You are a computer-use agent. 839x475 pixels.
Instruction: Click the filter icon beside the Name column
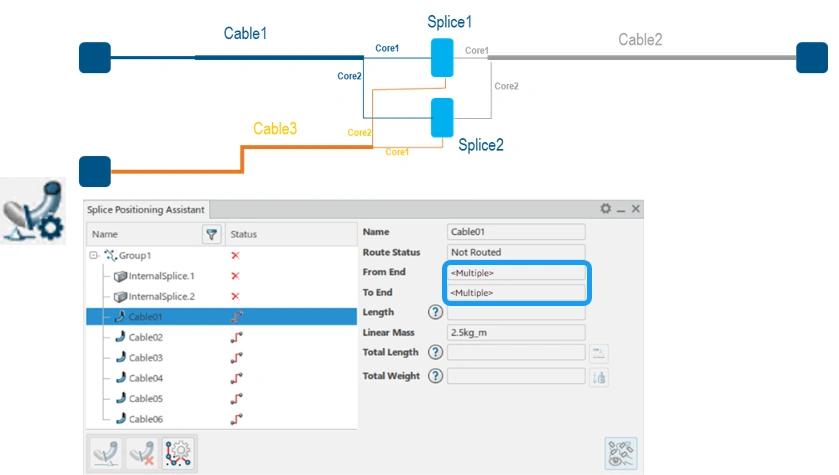pos(212,234)
